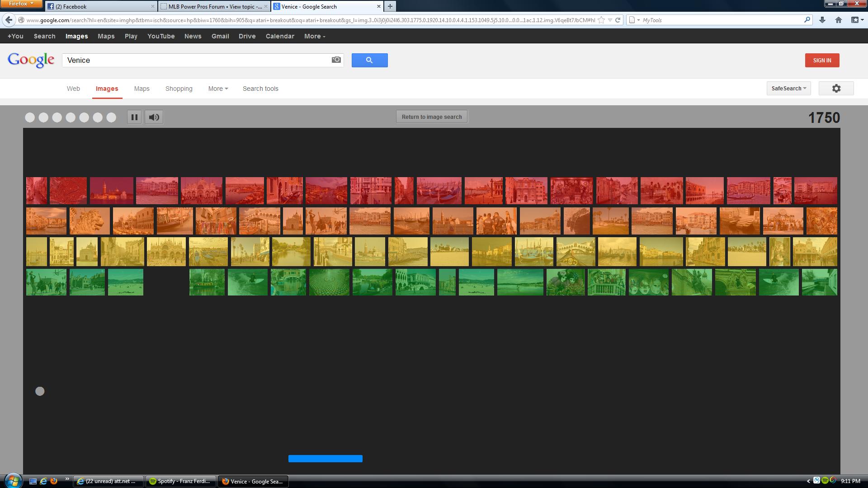Image resolution: width=868 pixels, height=488 pixels.
Task: Click the orange lion statue brick
Action: tap(90, 221)
